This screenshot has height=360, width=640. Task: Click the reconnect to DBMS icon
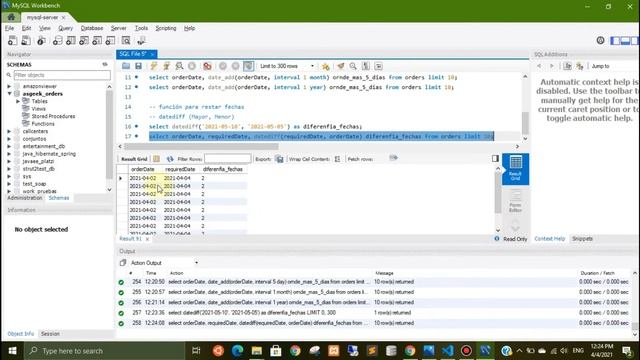pos(141,40)
